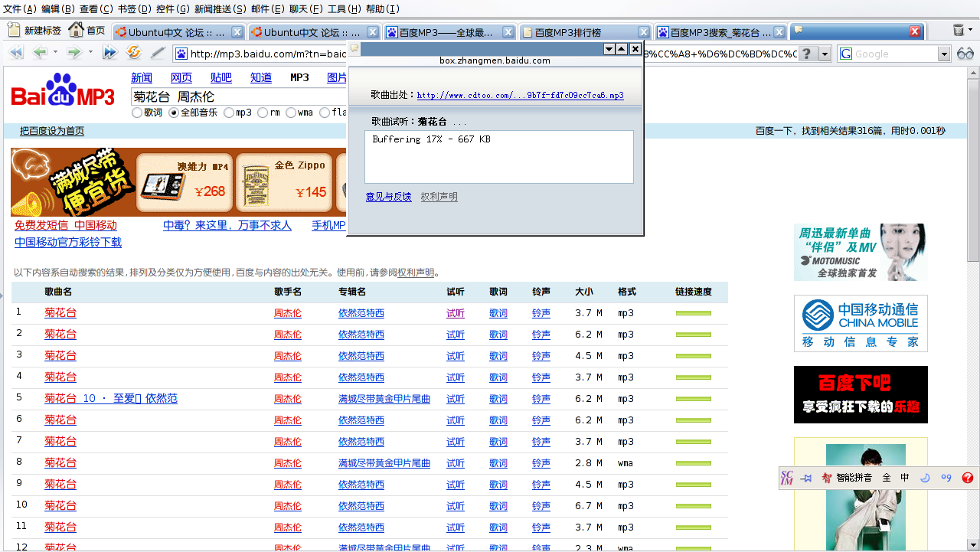Open the forward button history dropdown arrow

pyautogui.click(x=90, y=53)
